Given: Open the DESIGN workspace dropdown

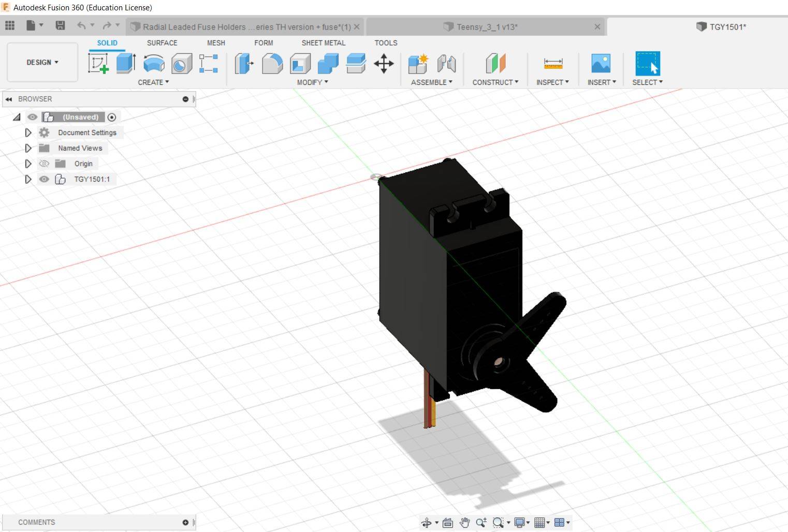Looking at the screenshot, I should pos(42,62).
